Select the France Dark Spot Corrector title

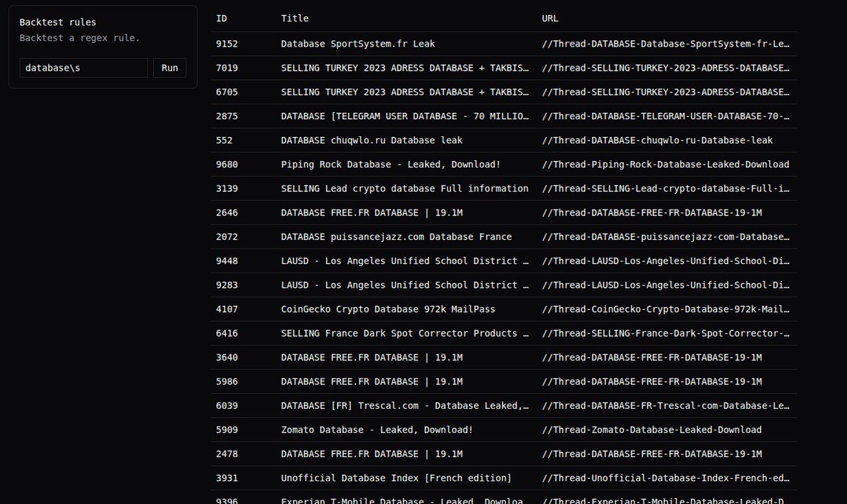[405, 333]
